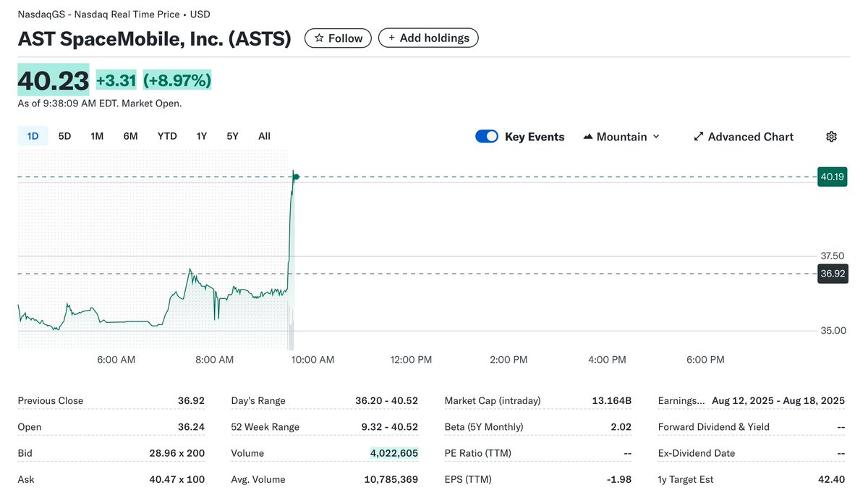The width and height of the screenshot is (868, 493).
Task: Select the YTD time range
Action: point(167,135)
